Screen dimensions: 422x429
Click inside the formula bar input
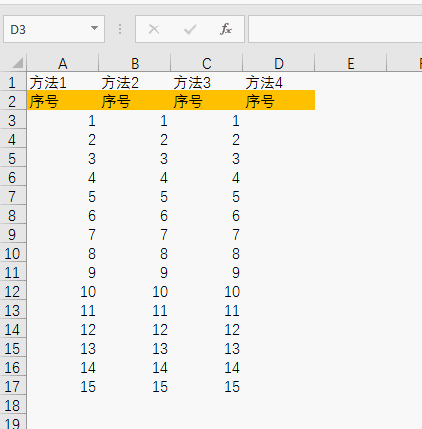coord(335,29)
